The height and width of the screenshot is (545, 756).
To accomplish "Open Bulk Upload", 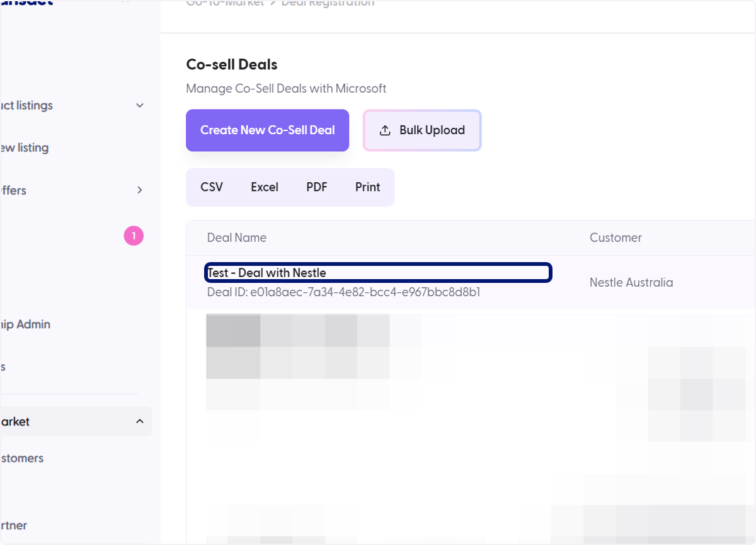I will coord(422,130).
